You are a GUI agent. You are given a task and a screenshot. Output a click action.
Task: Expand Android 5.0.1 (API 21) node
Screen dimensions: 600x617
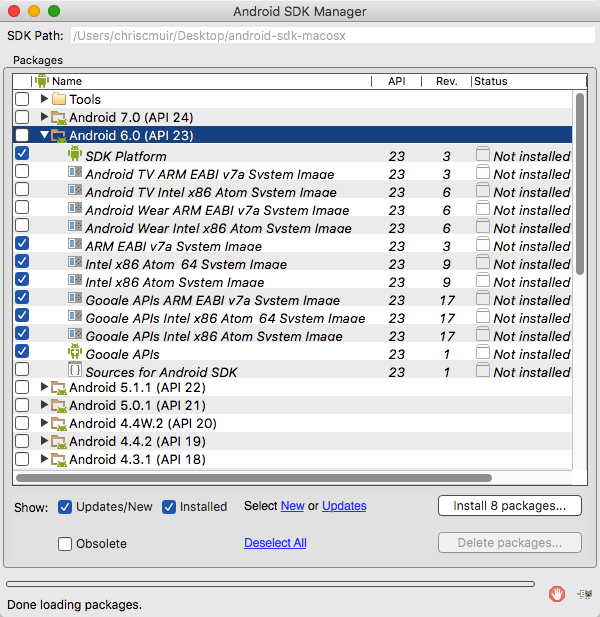click(44, 405)
